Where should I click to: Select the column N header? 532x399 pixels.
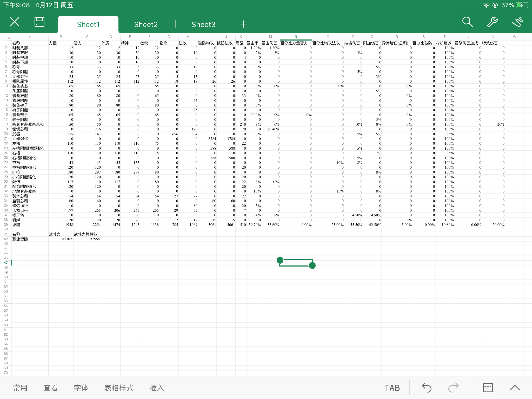pyautogui.click(x=296, y=37)
